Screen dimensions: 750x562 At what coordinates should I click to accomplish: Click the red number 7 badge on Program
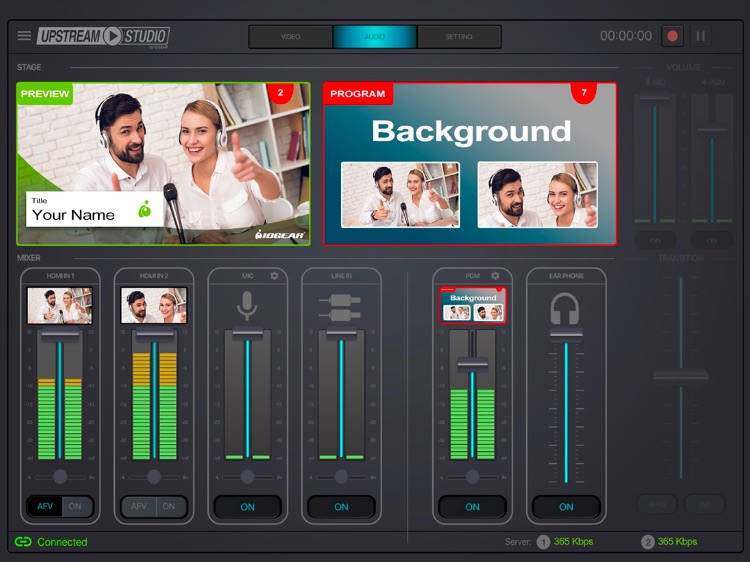click(x=584, y=92)
